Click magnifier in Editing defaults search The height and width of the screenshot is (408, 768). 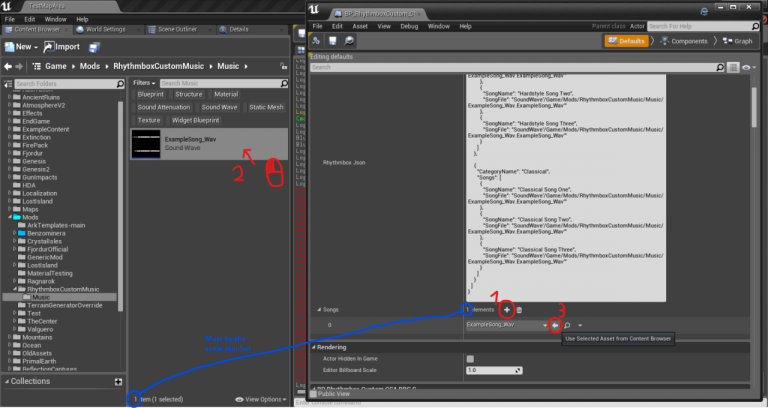click(x=720, y=67)
